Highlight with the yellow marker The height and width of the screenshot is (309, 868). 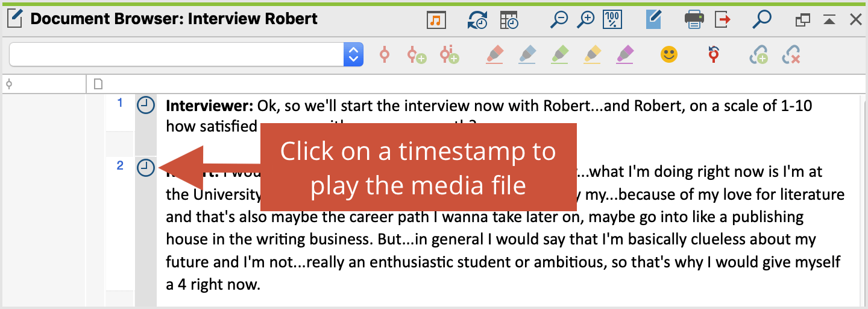(x=593, y=55)
